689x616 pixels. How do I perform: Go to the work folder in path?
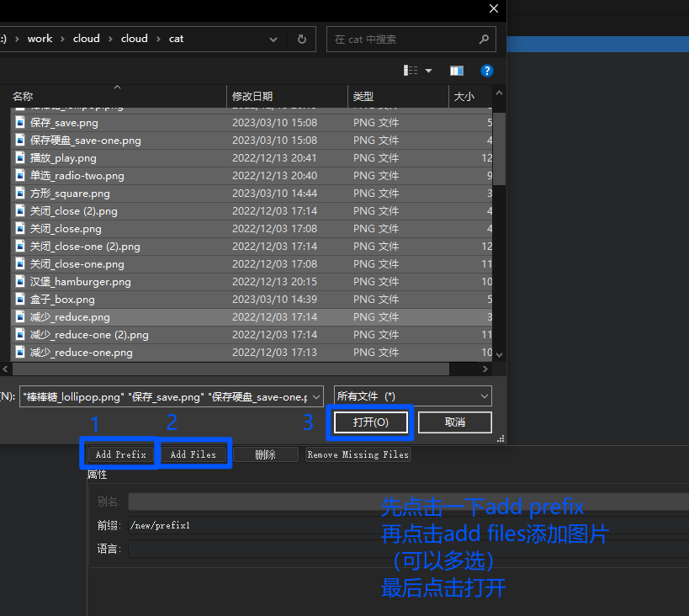coord(40,40)
